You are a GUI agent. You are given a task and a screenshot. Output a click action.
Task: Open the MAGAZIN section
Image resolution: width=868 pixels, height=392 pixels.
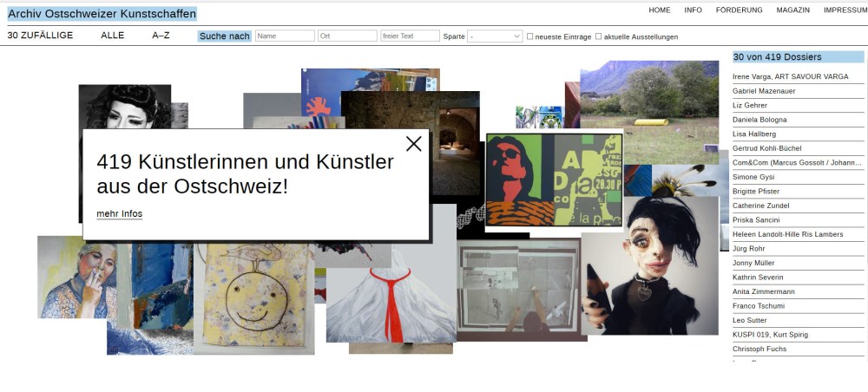click(x=792, y=10)
